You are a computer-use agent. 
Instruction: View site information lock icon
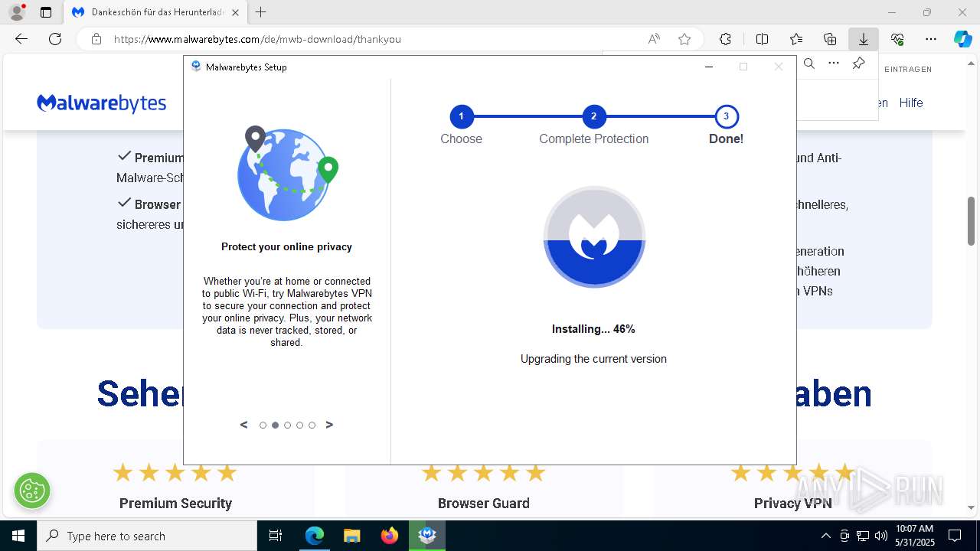[x=96, y=39]
